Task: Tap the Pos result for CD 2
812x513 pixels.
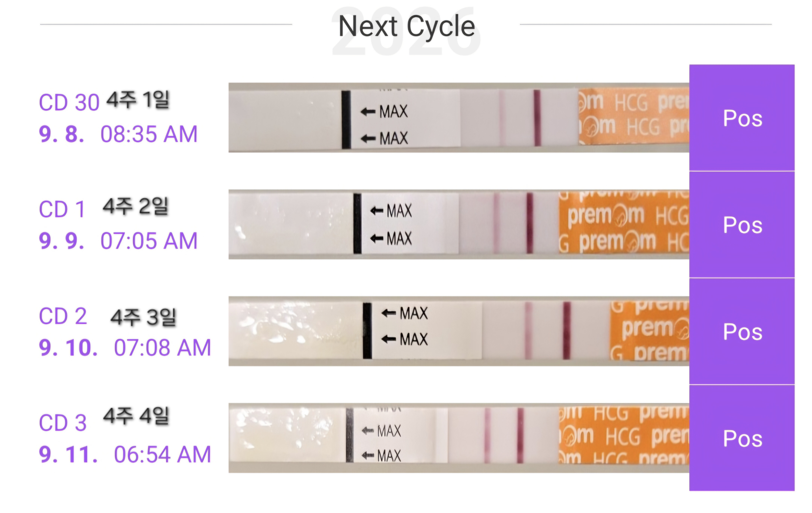Action: pyautogui.click(x=742, y=331)
